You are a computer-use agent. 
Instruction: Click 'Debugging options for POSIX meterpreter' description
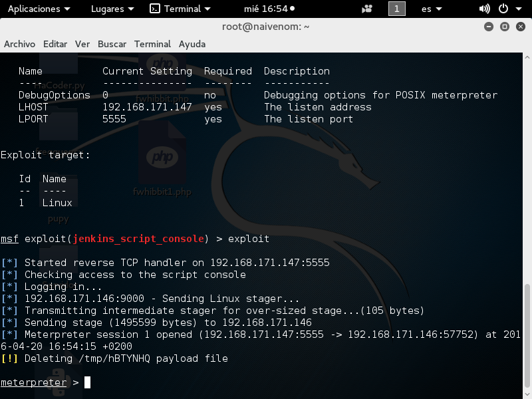[x=380, y=95]
